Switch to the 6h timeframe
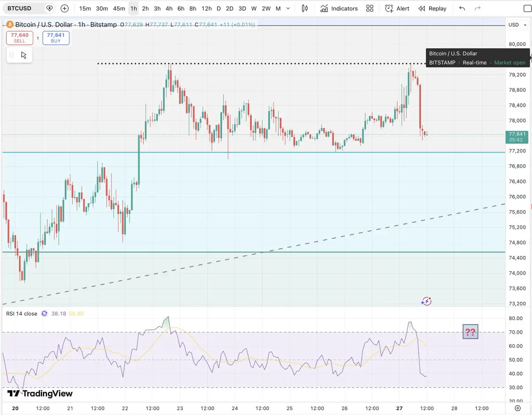532x415 pixels. pyautogui.click(x=181, y=8)
